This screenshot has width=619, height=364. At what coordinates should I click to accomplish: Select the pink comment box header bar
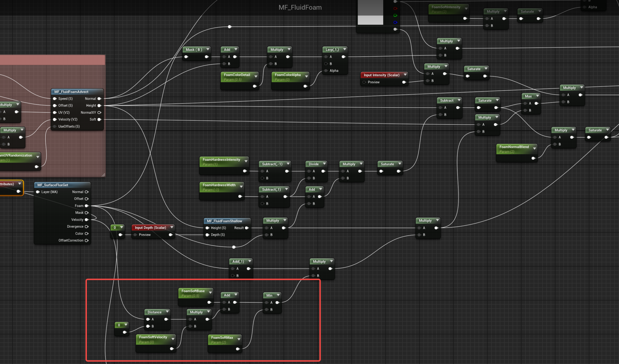point(52,60)
